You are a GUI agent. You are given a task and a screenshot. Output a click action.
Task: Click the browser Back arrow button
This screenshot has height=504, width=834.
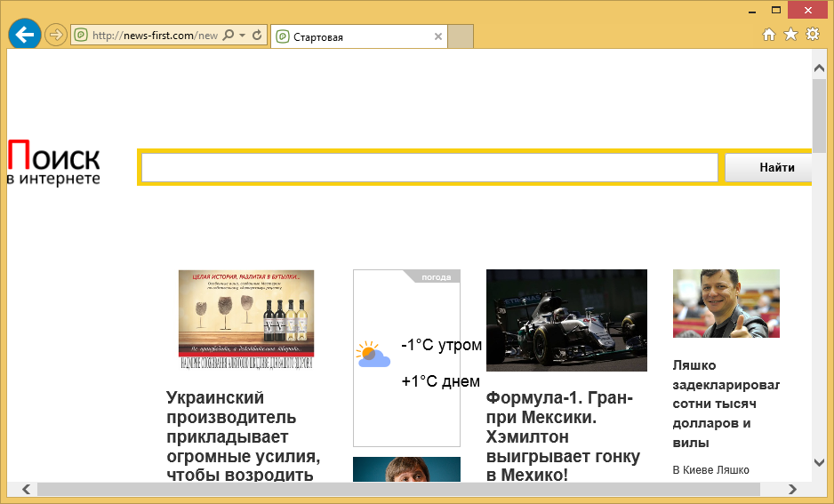coord(25,36)
